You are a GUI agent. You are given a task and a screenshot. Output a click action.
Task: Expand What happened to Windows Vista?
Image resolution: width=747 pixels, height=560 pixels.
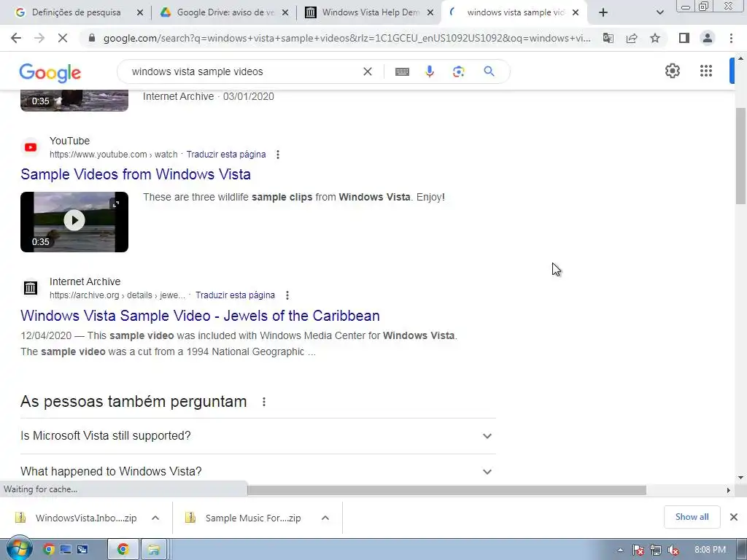click(258, 472)
